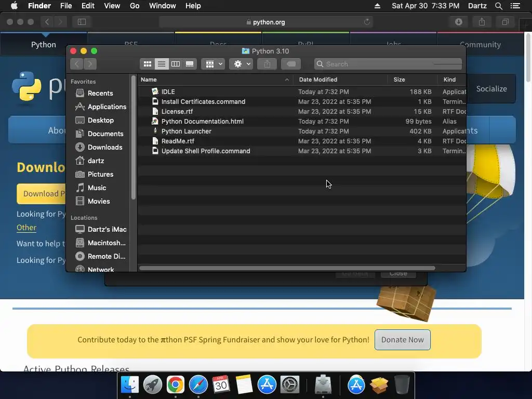This screenshot has width=532, height=399.
Task: Switch Finder to icon view
Action: pos(147,64)
